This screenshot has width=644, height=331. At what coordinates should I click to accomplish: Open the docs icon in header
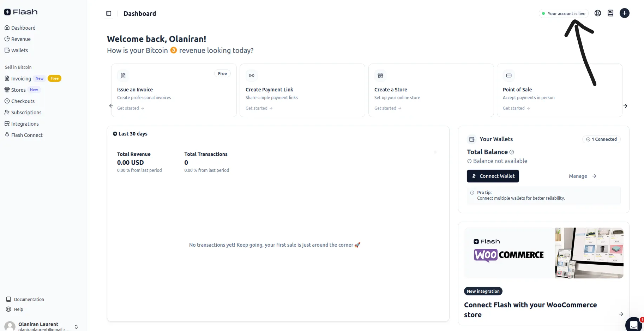pos(610,13)
